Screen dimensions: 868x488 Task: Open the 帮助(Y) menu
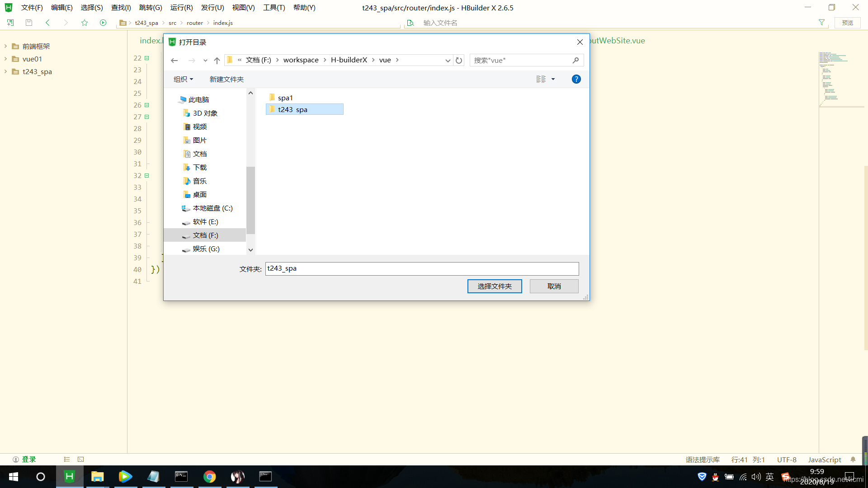[304, 8]
